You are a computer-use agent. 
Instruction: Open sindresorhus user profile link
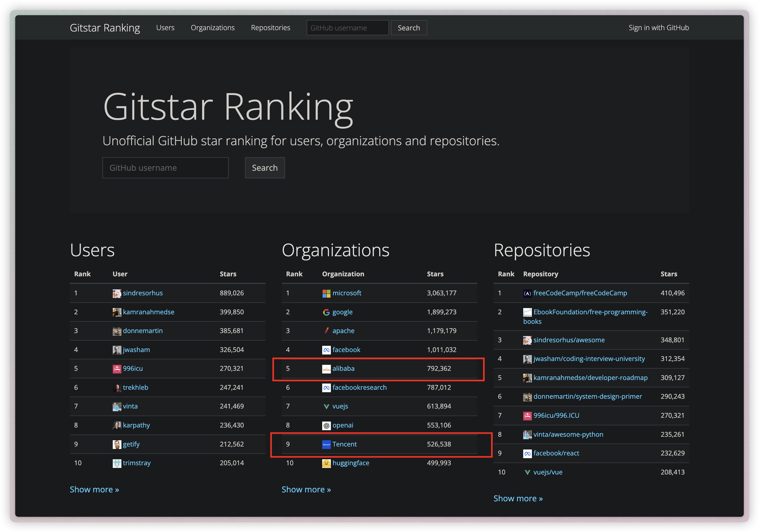(143, 293)
